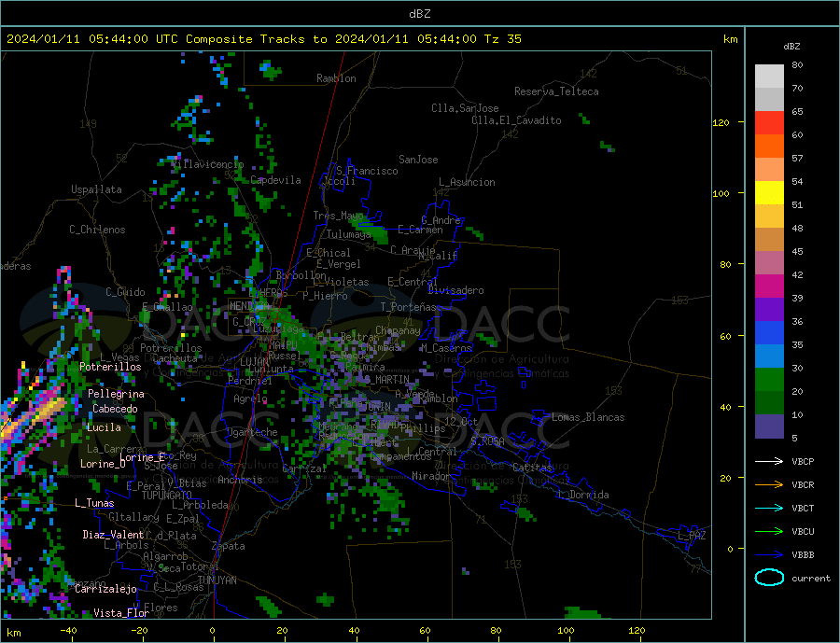Click the 'Tulumaya' map label

(349, 234)
